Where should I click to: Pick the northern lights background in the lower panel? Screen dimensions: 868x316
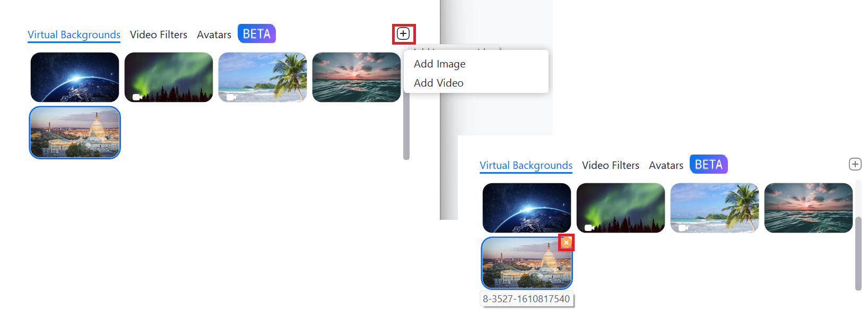pos(621,208)
